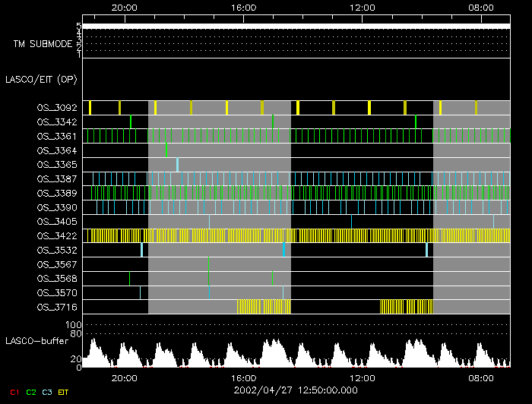Click the red C1 legend entry
This screenshot has width=532, height=404.
coord(14,392)
